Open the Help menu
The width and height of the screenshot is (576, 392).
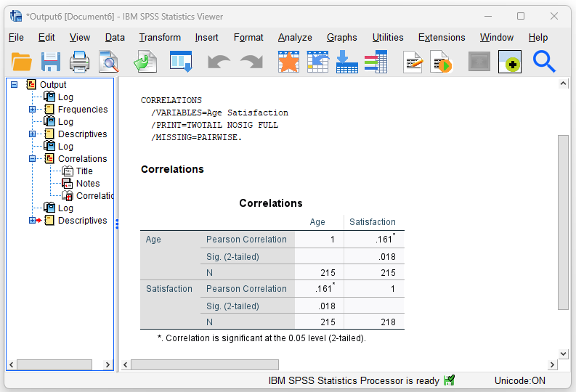coord(538,38)
